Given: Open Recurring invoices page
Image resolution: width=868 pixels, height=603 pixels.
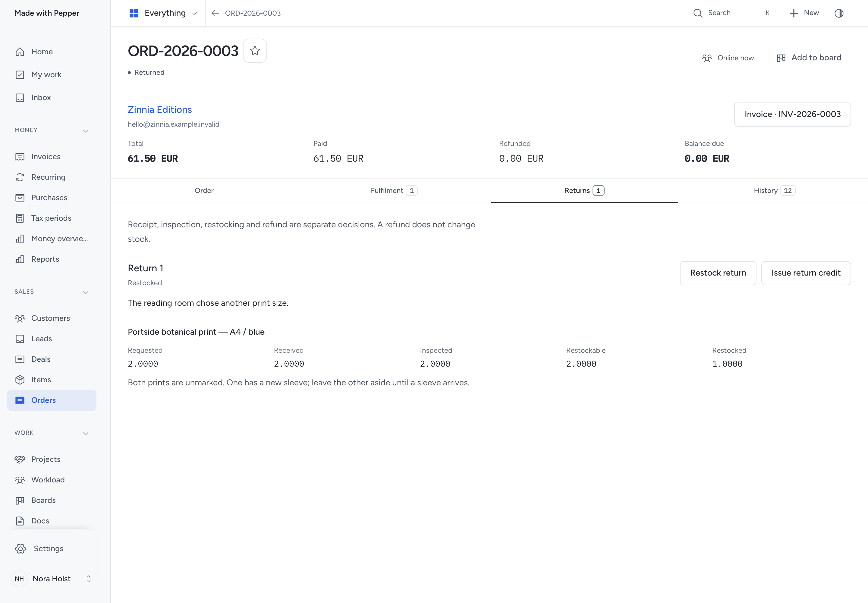Looking at the screenshot, I should [x=52, y=177].
